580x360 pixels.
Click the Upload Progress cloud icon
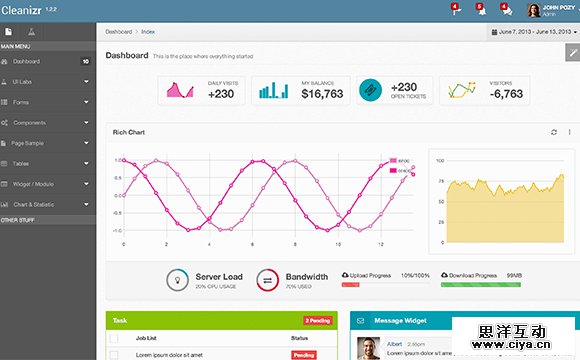click(345, 275)
